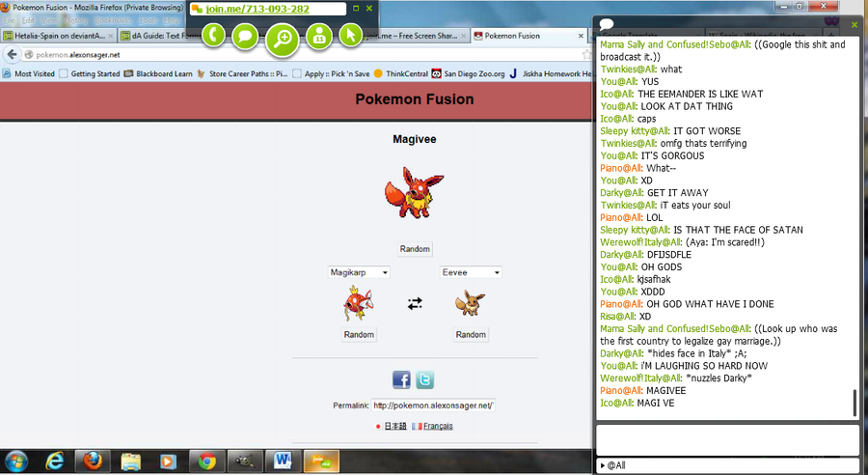Open the Getting Started bookmark

[x=90, y=73]
